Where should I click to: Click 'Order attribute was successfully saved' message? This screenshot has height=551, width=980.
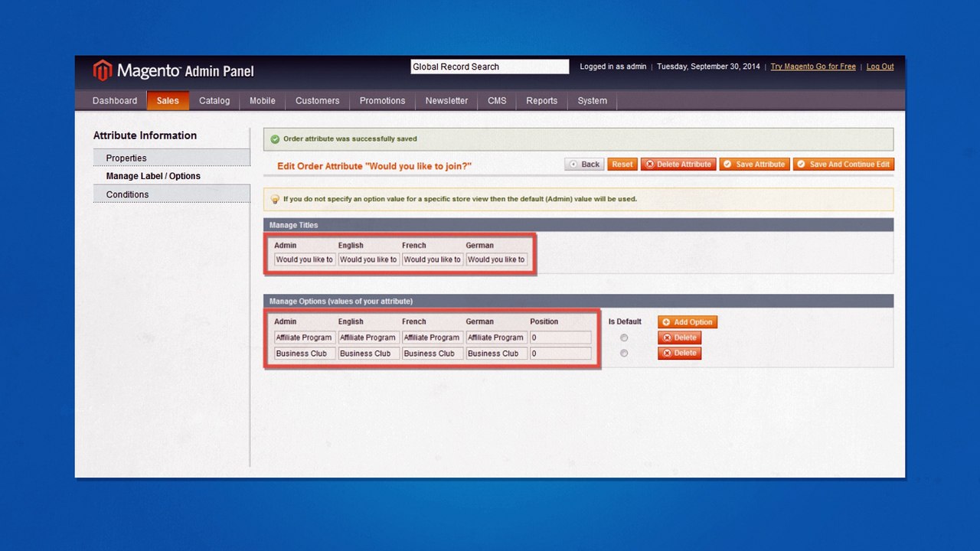tap(350, 139)
